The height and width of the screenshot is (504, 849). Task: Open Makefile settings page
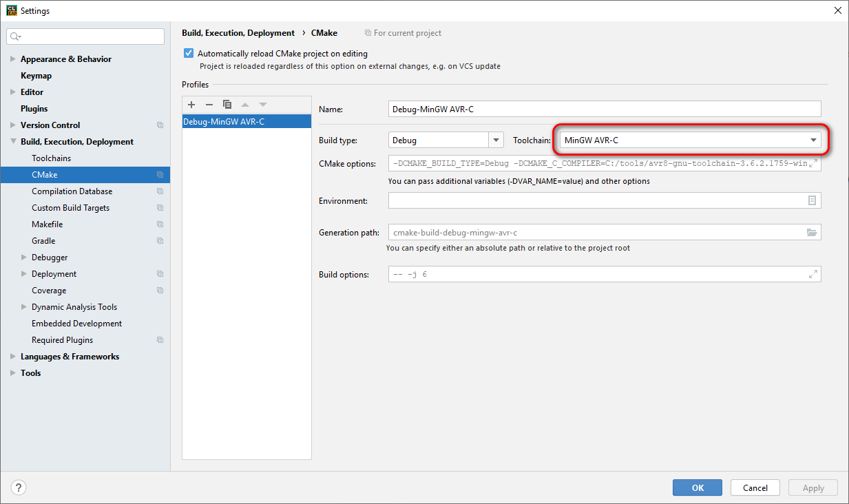coord(47,224)
